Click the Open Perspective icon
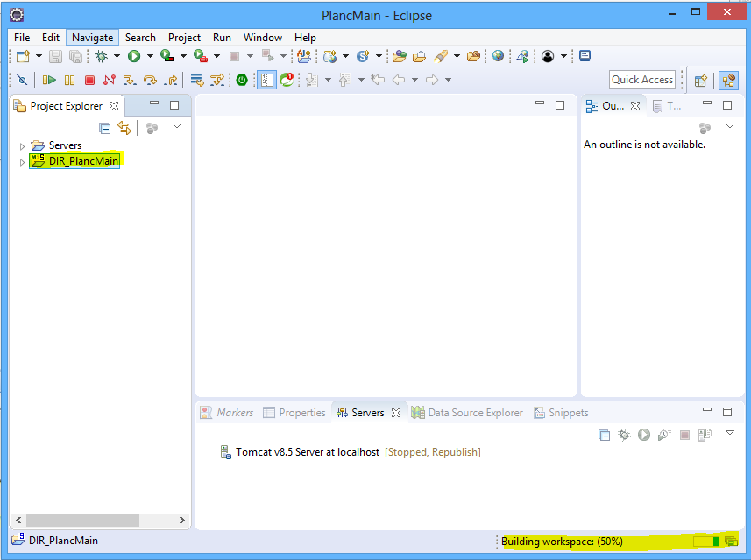This screenshot has height=560, width=751. (700, 80)
